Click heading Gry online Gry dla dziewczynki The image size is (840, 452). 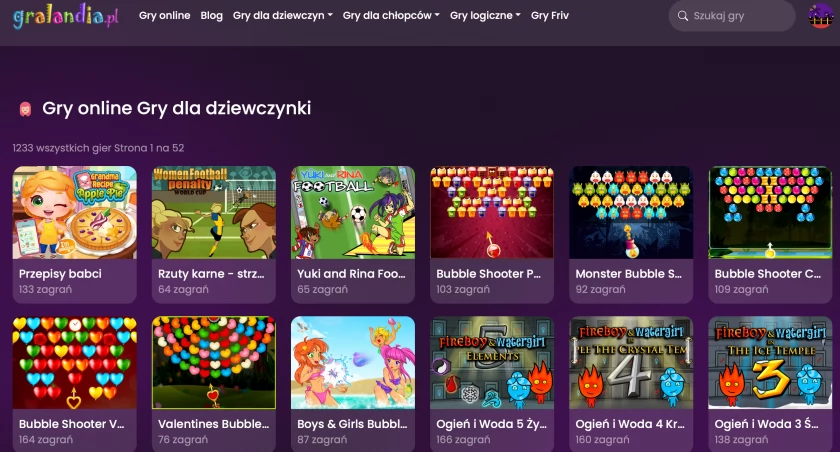tap(177, 108)
